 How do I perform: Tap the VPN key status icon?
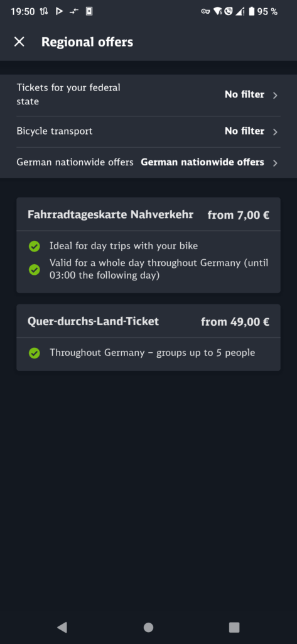[x=205, y=11]
